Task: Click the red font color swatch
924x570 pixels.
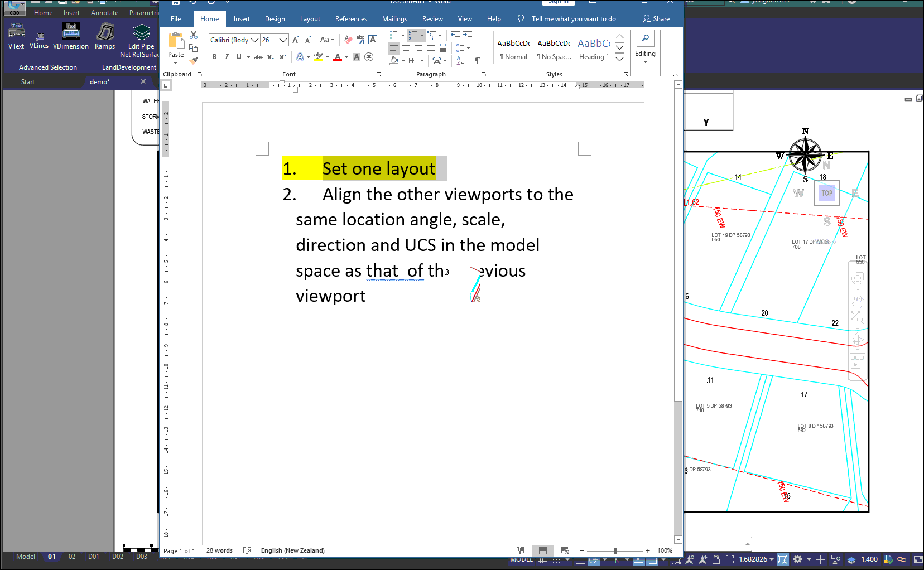Action: 338,57
